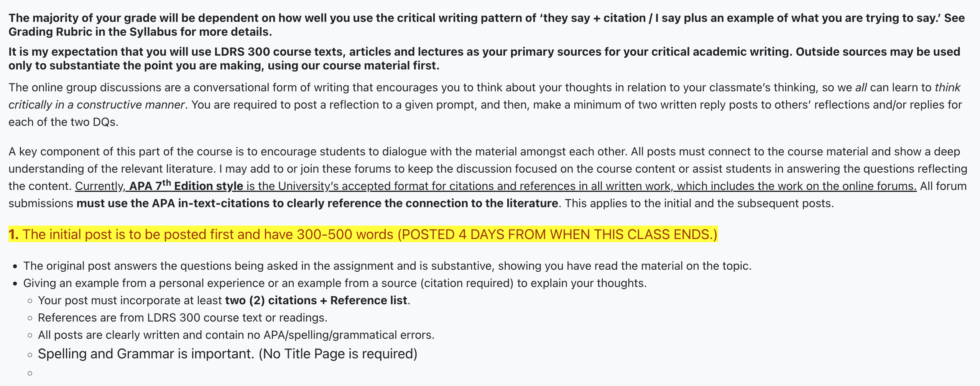Click the 'Spelling and Grammar is important' bullet line
The width and height of the screenshot is (980, 386).
point(227,354)
